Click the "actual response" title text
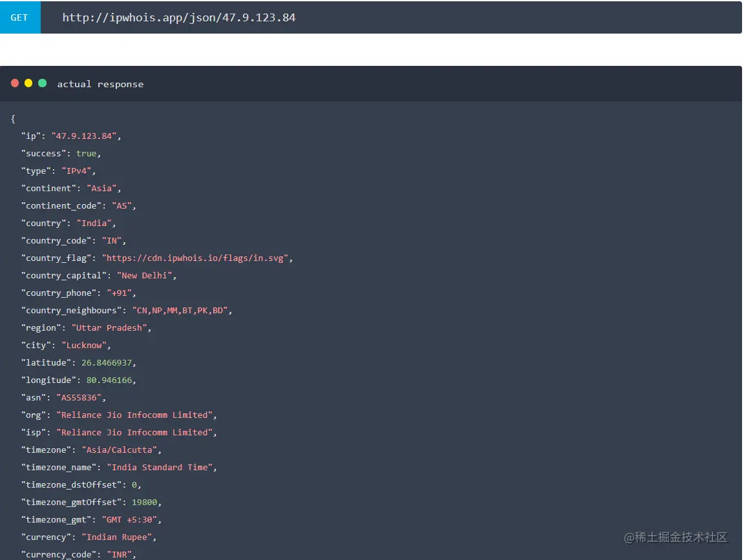 (x=100, y=84)
